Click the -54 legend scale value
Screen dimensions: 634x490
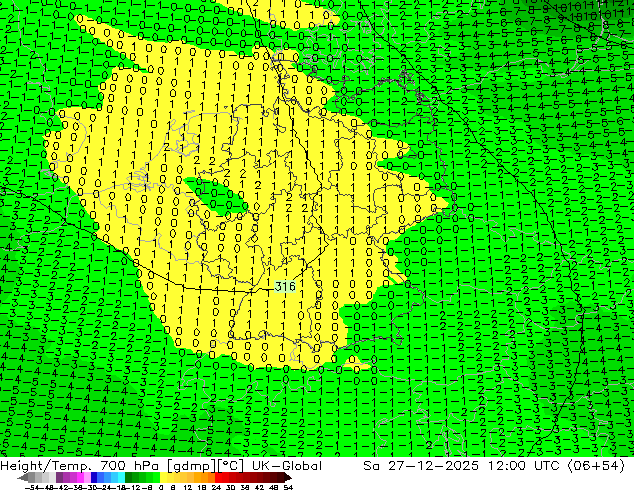click(32, 487)
